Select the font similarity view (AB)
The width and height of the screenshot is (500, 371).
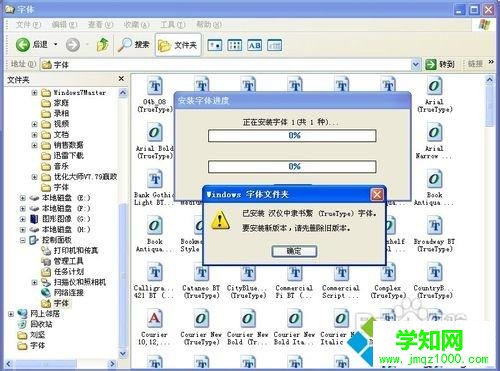(x=255, y=45)
